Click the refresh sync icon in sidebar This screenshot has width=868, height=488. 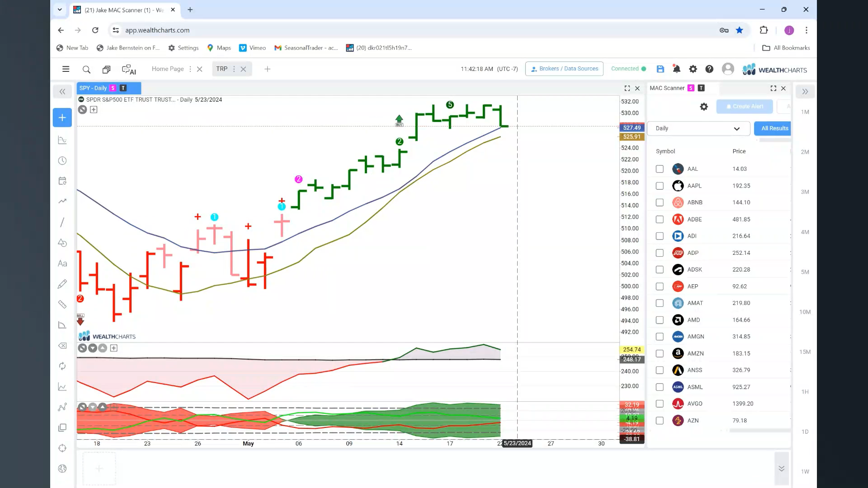[62, 366]
